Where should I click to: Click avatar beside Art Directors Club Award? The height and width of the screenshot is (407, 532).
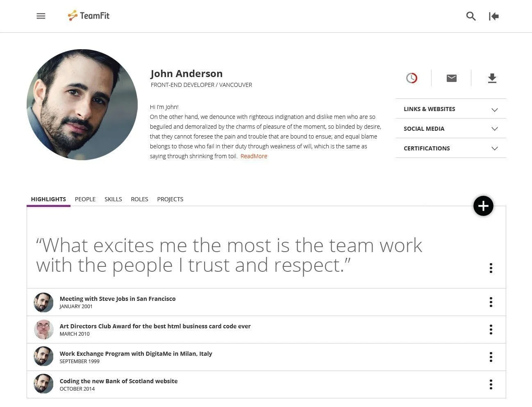click(43, 330)
